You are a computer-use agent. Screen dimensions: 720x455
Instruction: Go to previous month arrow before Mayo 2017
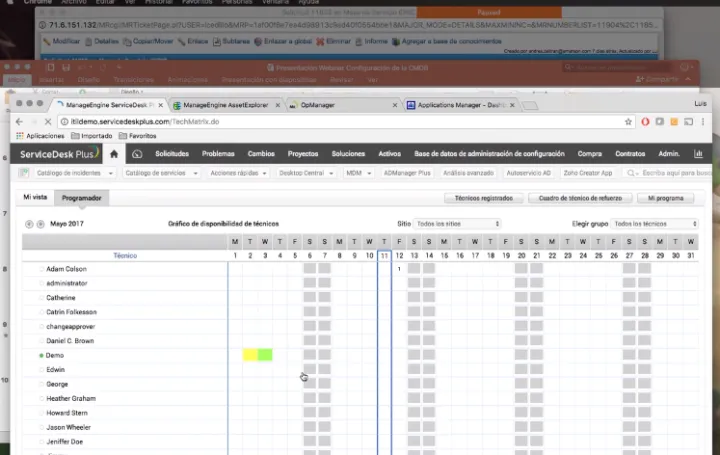[x=29, y=224]
